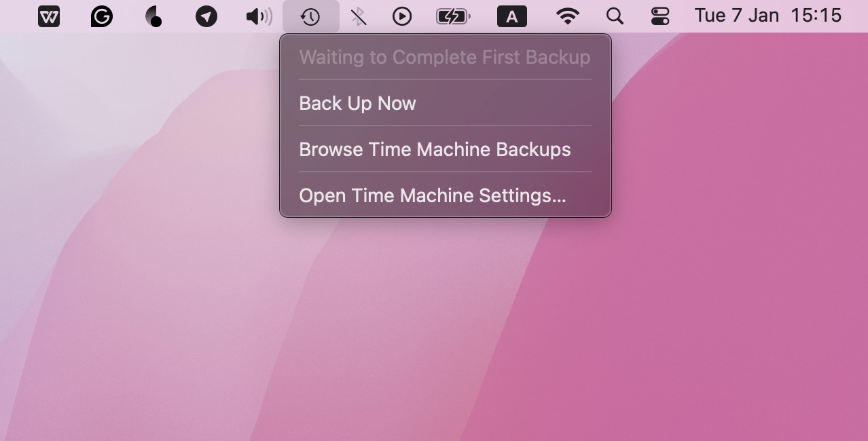Open the Sound volume menu

pos(259,16)
